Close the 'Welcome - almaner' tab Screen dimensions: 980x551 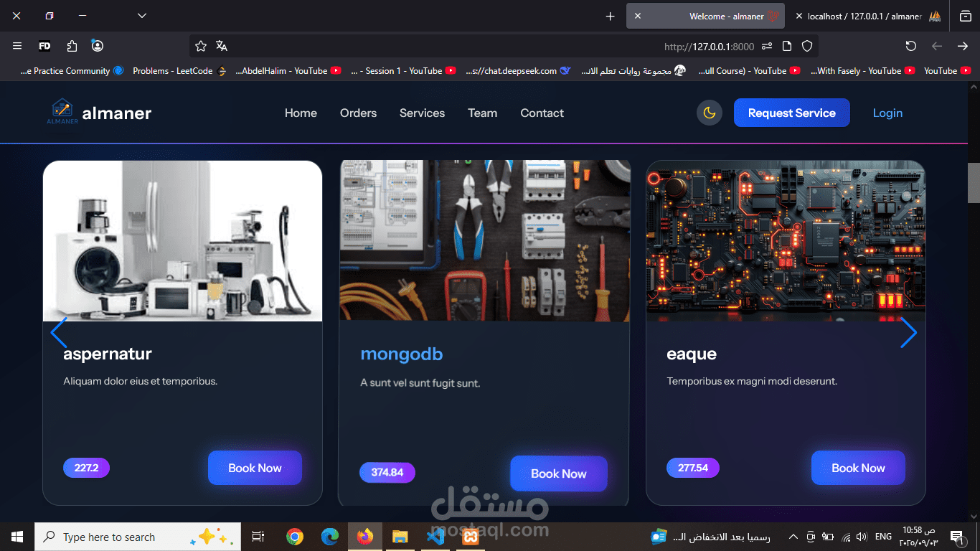coord(638,16)
